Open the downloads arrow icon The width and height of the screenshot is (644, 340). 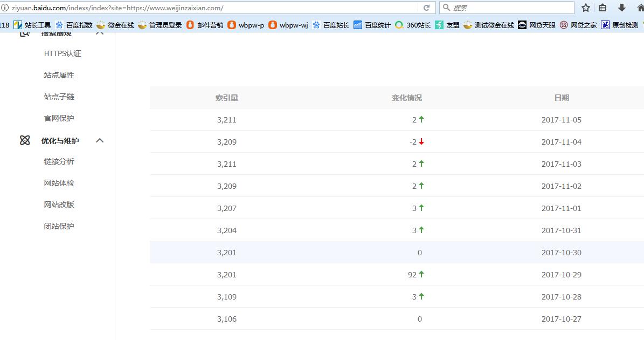coord(621,8)
